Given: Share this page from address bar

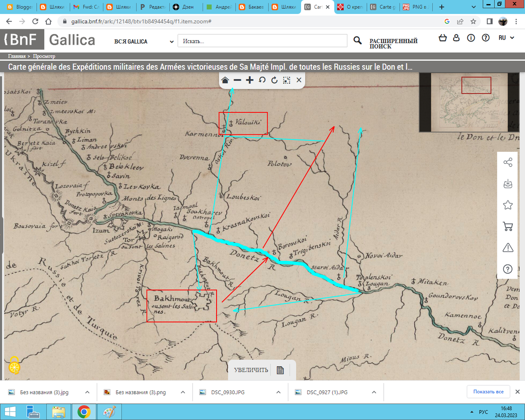Looking at the screenshot, I should pyautogui.click(x=460, y=21).
